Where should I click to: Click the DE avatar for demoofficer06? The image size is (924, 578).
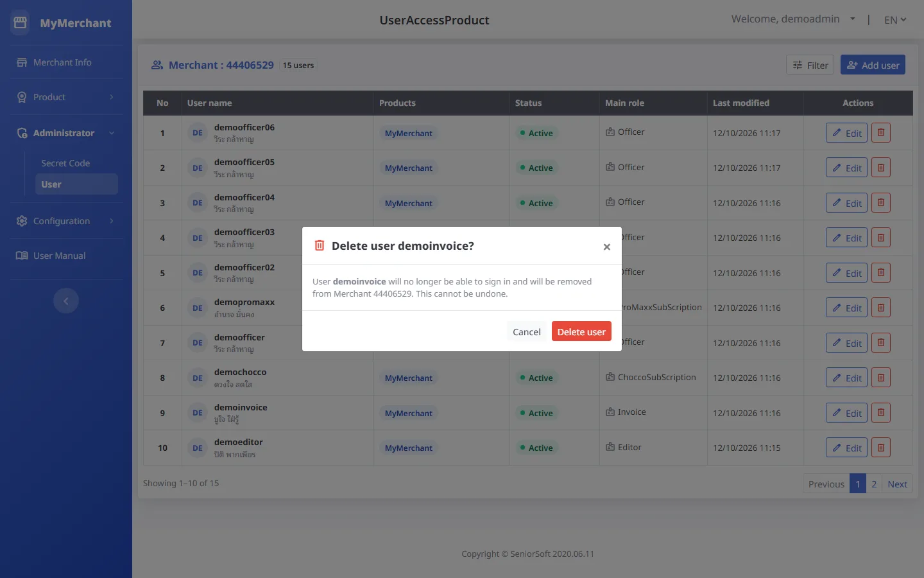(198, 133)
